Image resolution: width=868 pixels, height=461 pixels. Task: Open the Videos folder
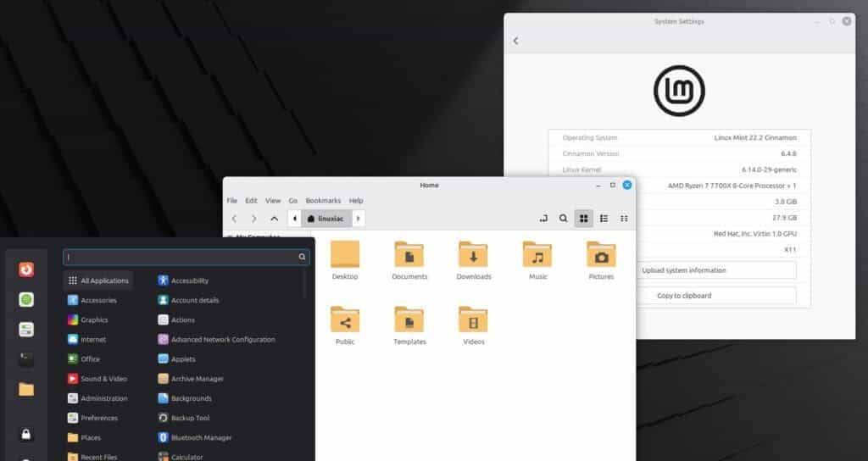click(473, 325)
